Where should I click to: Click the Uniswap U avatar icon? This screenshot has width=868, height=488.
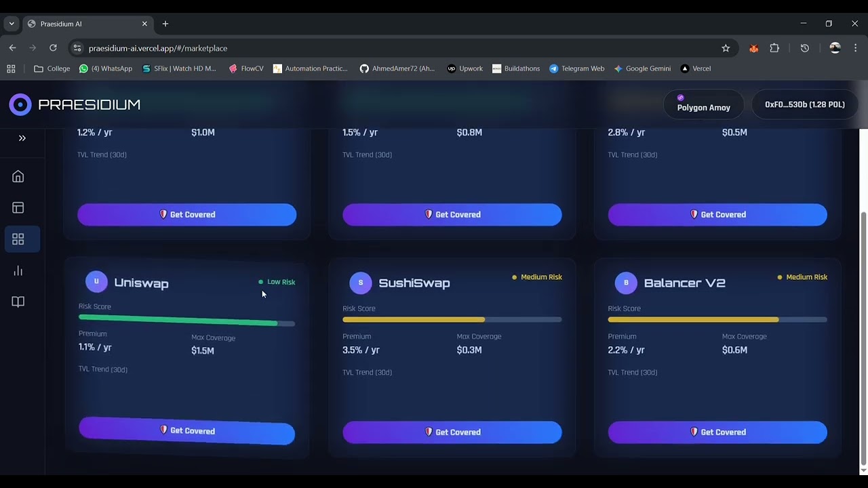[96, 281]
